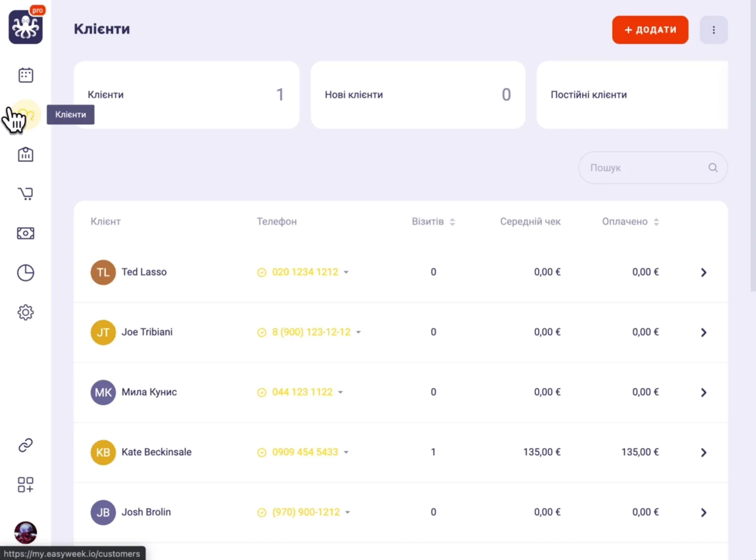The width and height of the screenshot is (756, 560).
Task: Expand Kate Beckinsale phone dropdown arrow
Action: point(346,452)
